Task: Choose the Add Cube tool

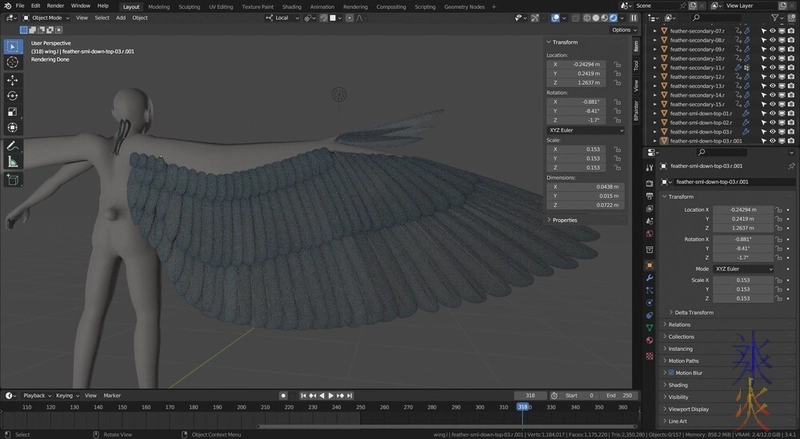Action: [12, 180]
